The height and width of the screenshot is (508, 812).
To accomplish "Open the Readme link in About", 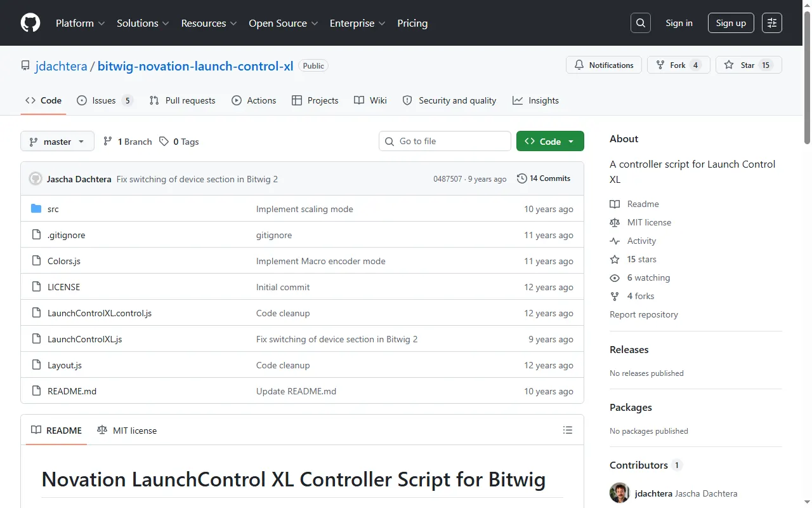I will (634, 204).
